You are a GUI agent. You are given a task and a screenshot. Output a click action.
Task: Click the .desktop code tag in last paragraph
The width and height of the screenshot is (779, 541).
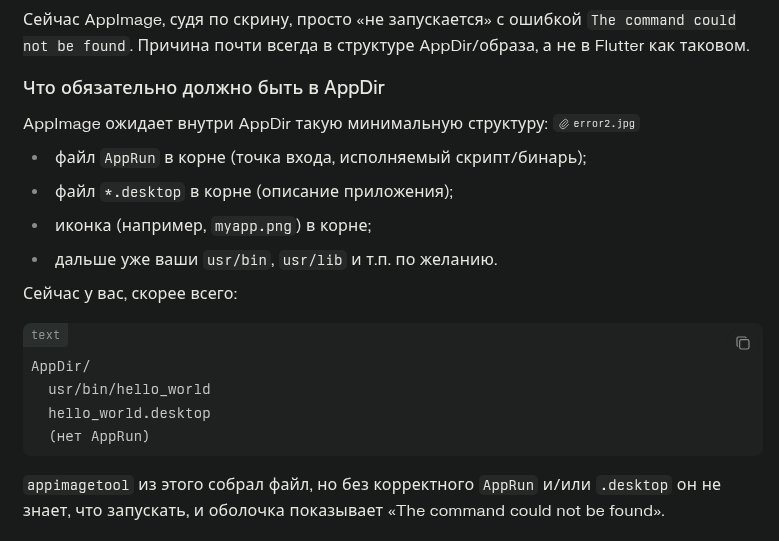633,485
